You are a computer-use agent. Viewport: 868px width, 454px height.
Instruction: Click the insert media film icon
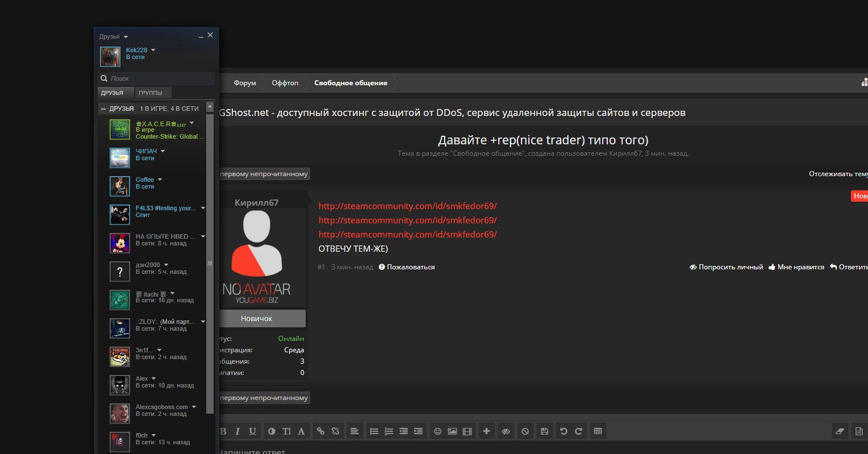467,431
